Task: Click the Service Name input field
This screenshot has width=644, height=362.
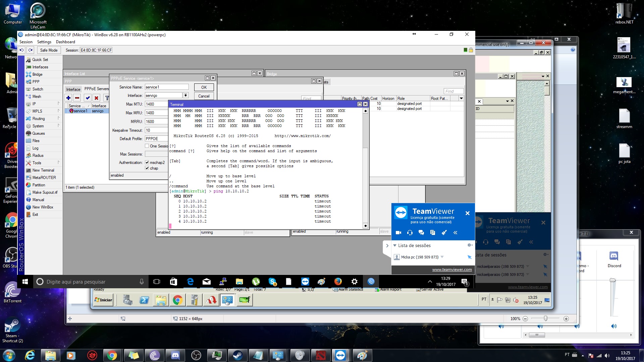Action: click(x=167, y=87)
